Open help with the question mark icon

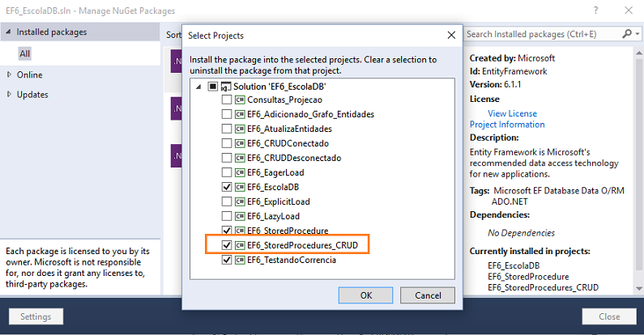(596, 11)
